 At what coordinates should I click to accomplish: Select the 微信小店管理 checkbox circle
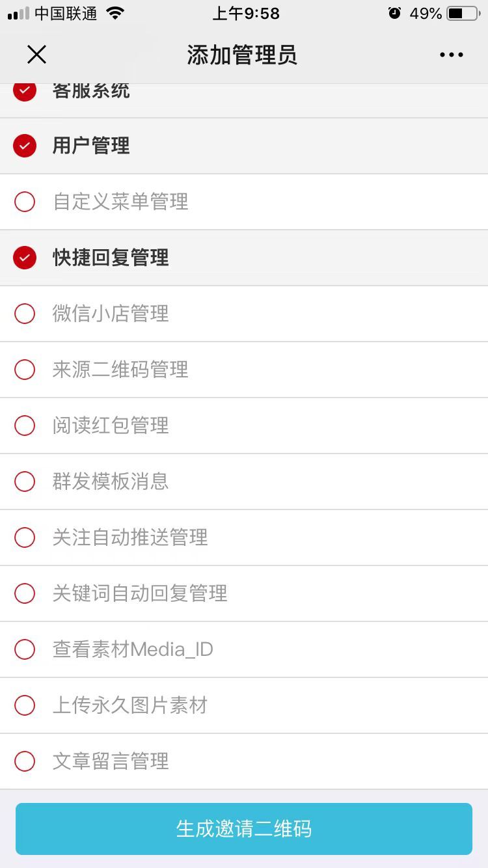pyautogui.click(x=25, y=314)
